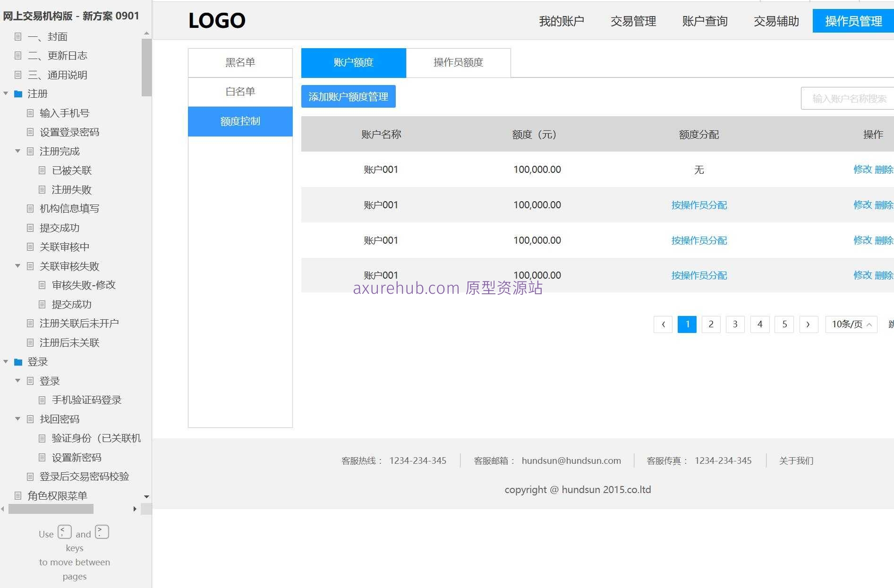Click the document icon beside 机构信息填写
The width and height of the screenshot is (894, 588).
[30, 208]
